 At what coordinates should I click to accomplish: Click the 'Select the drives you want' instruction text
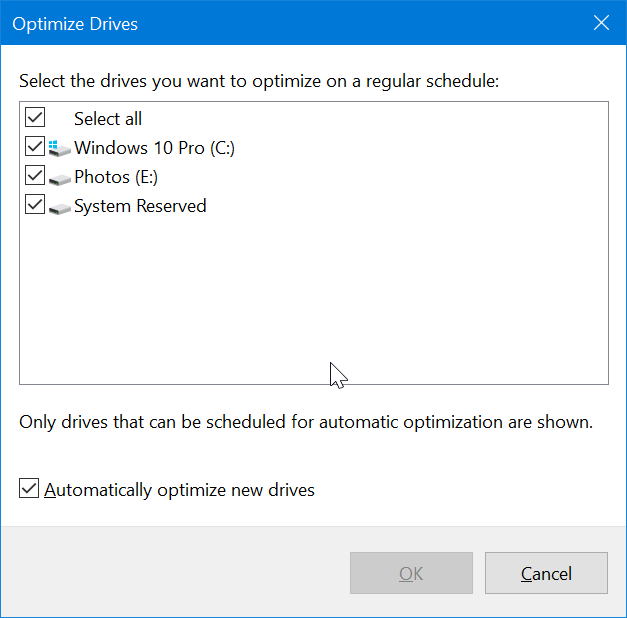pos(259,81)
